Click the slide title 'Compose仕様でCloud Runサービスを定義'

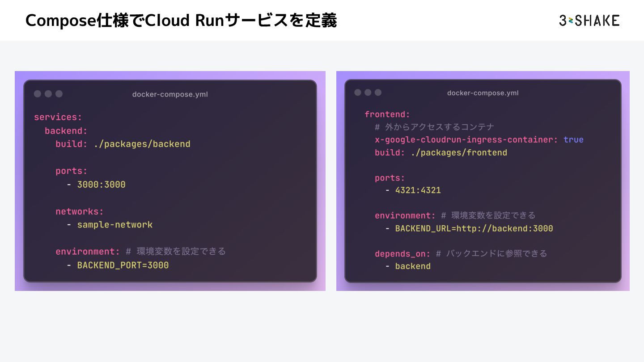[x=181, y=21]
